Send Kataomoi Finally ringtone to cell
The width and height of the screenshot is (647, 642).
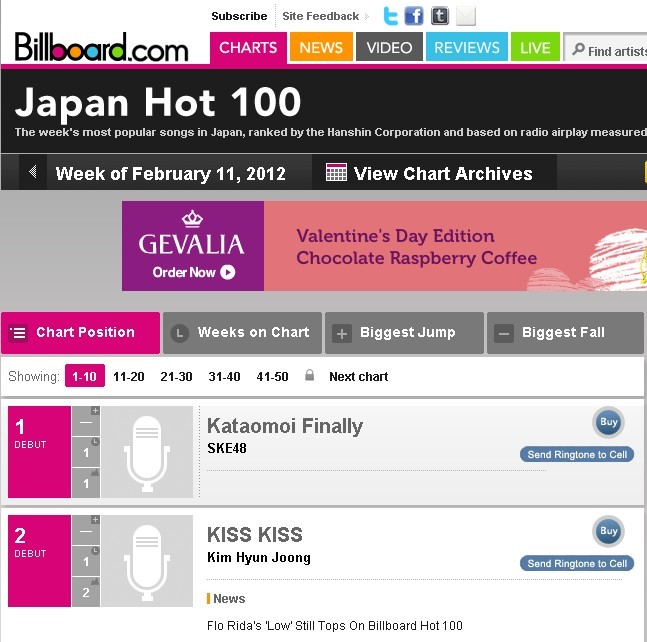pyautogui.click(x=577, y=454)
